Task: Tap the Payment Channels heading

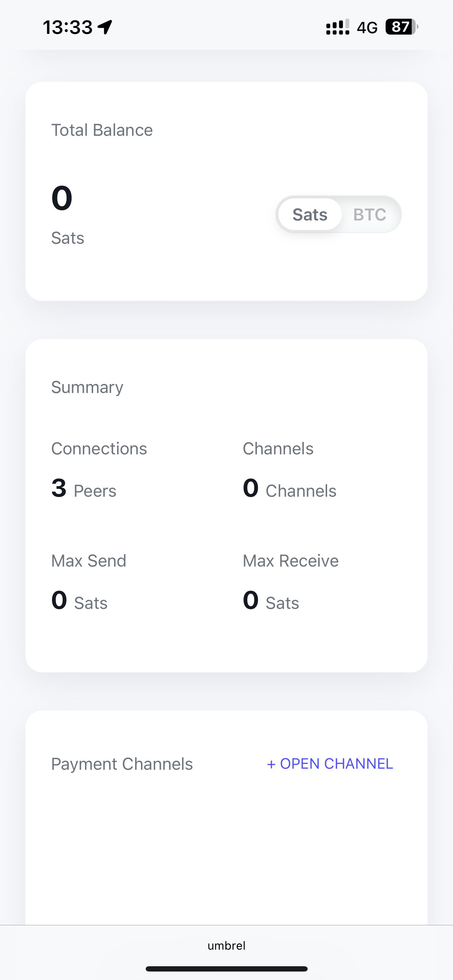Action: 122,764
